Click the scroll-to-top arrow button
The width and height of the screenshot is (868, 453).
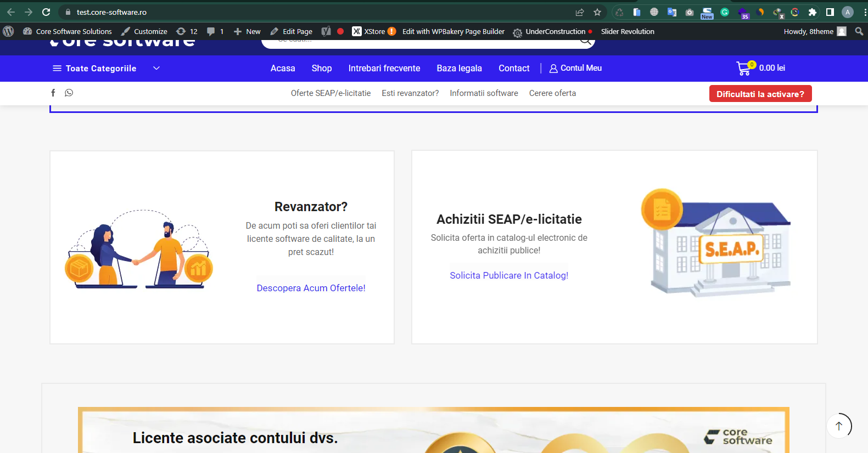coord(839,426)
